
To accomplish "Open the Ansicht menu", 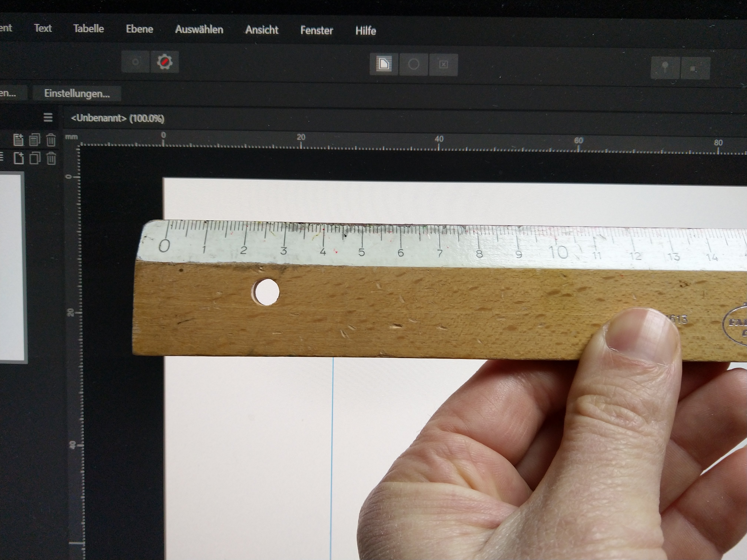I will (262, 30).
